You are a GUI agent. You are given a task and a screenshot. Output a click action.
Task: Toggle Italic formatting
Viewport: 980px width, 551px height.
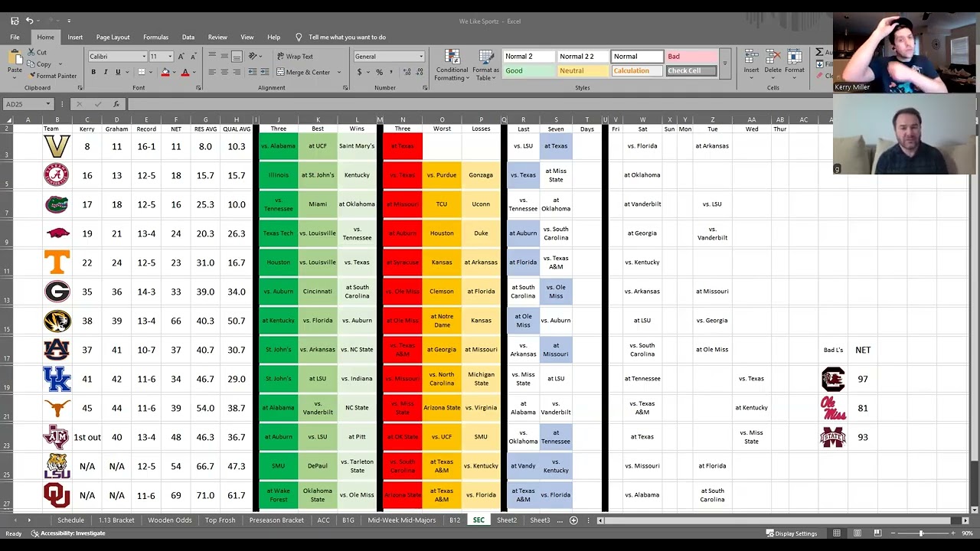click(106, 72)
